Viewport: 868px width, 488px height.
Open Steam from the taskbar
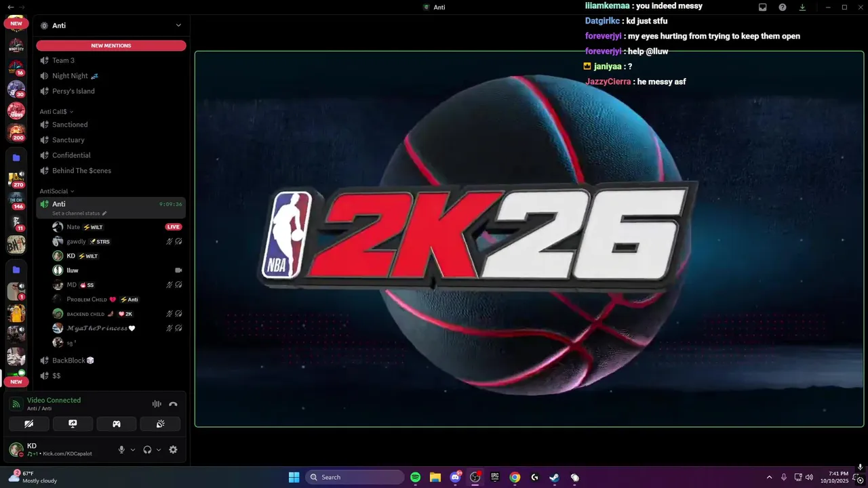pyautogui.click(x=554, y=477)
